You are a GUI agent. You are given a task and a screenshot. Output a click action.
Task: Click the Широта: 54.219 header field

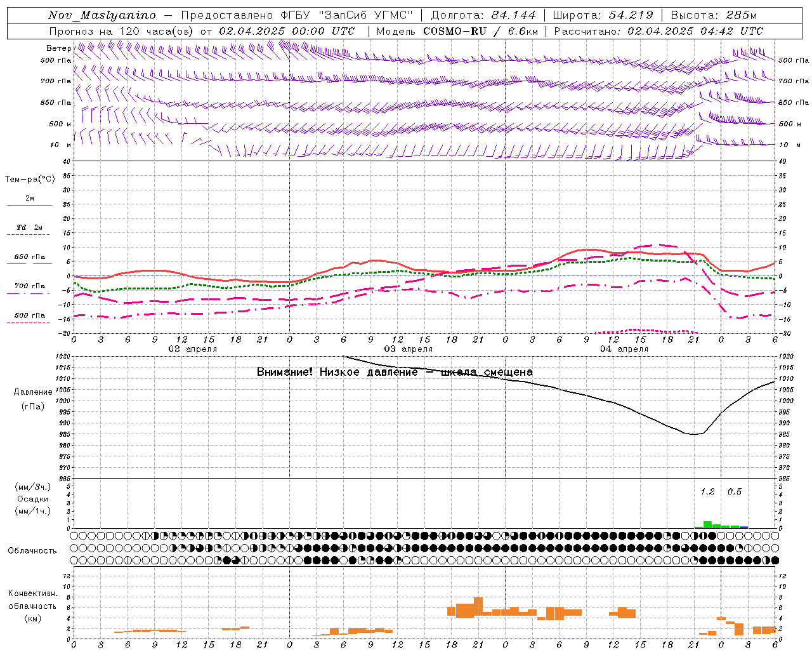click(x=603, y=15)
